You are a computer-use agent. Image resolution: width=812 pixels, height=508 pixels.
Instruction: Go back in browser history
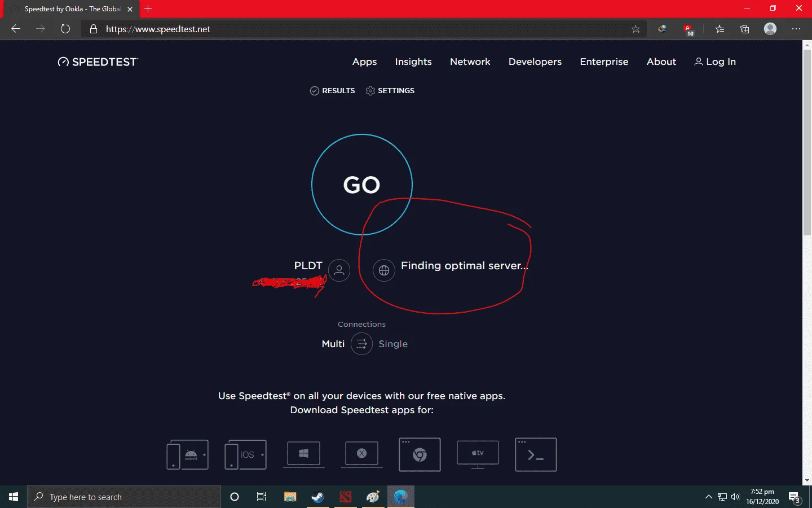(16, 29)
